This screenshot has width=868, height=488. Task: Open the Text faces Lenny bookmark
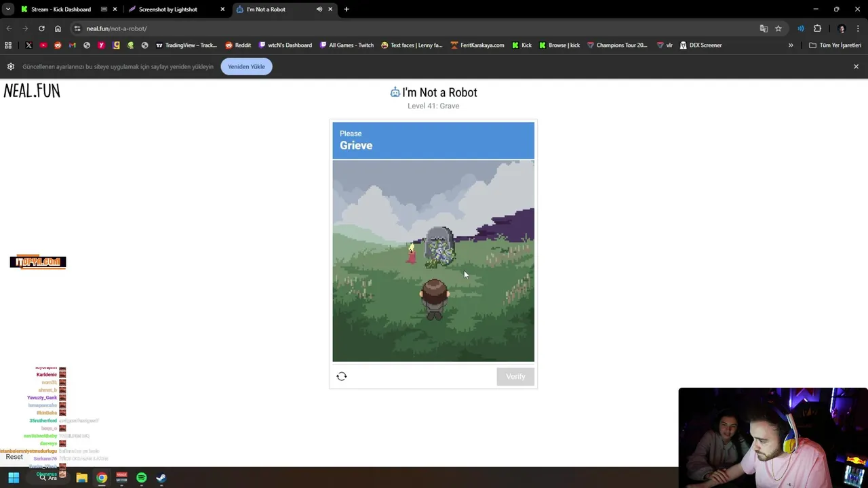coord(412,45)
